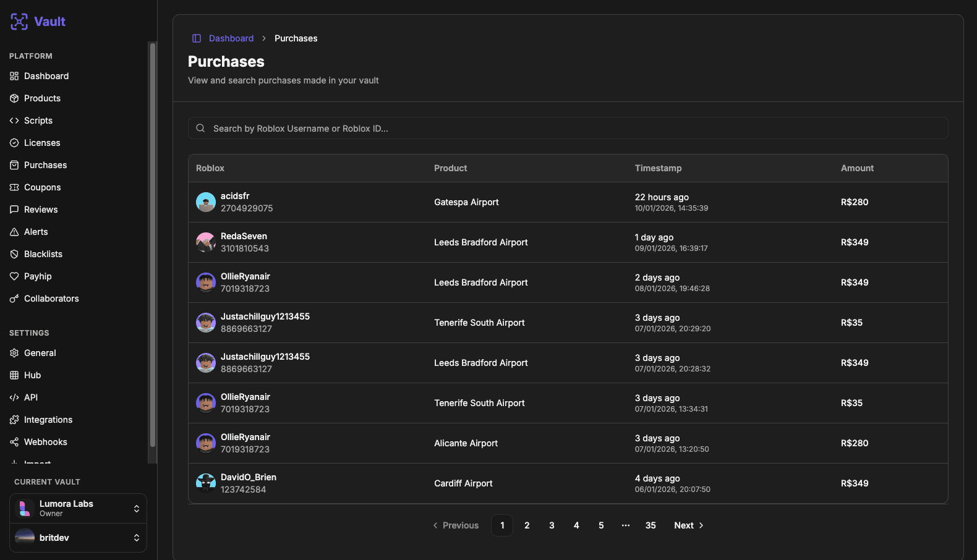This screenshot has width=977, height=560.
Task: Go to page 5 of purchases
Action: (x=601, y=525)
